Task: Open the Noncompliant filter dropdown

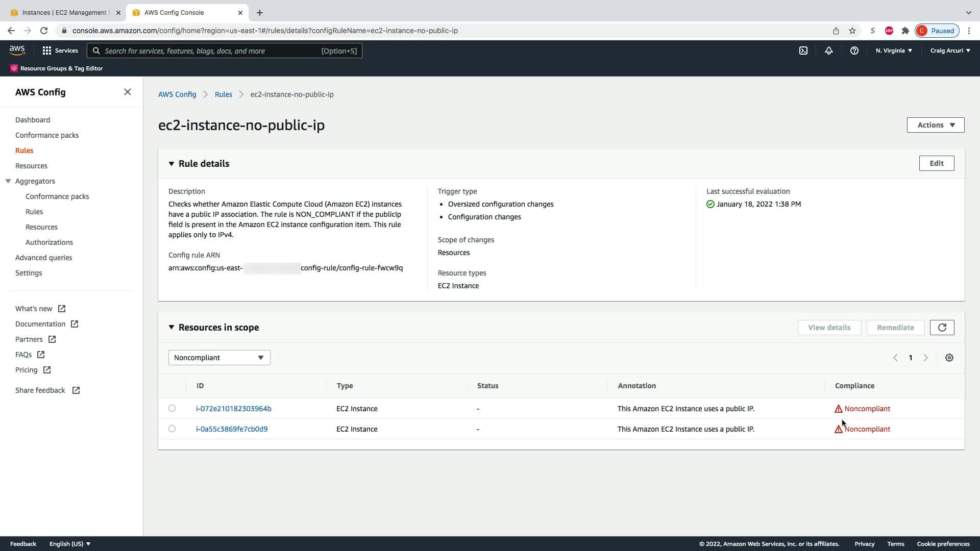Action: 219,358
